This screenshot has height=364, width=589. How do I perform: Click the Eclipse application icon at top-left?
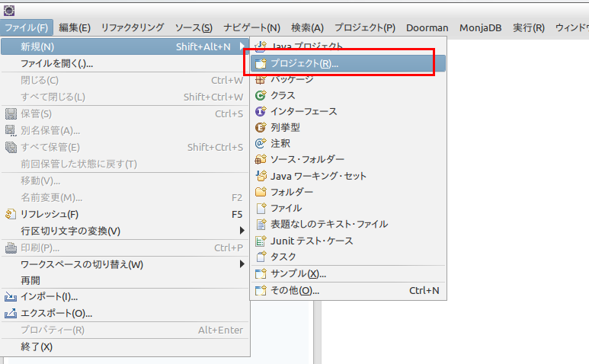(x=9, y=11)
